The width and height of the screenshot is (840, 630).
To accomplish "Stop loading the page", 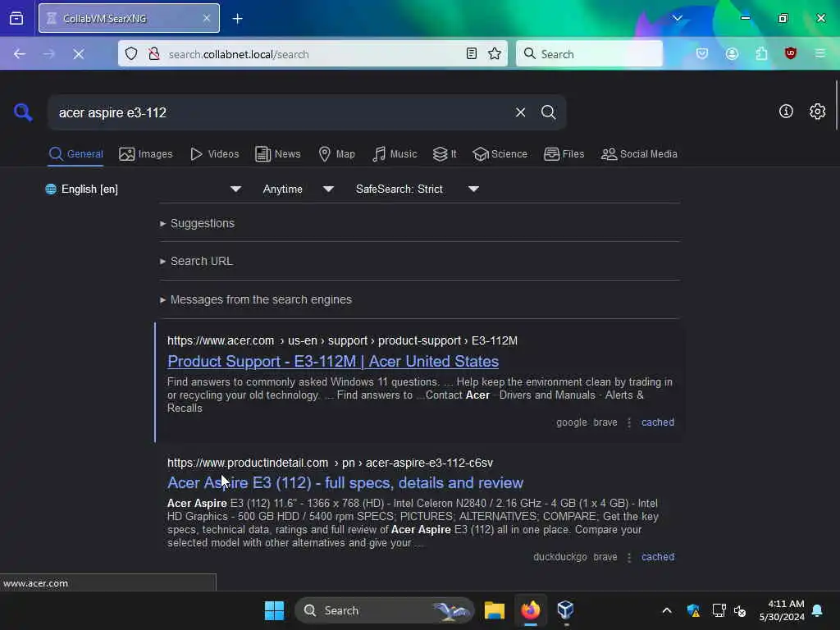I will 78,53.
